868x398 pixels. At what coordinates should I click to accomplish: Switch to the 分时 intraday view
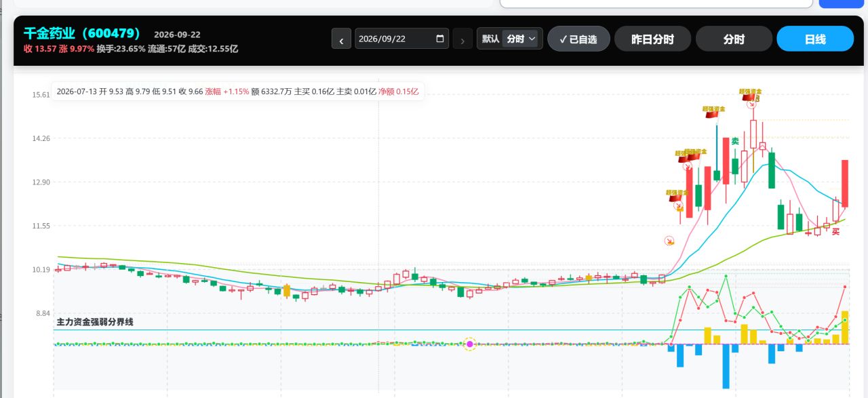point(734,39)
